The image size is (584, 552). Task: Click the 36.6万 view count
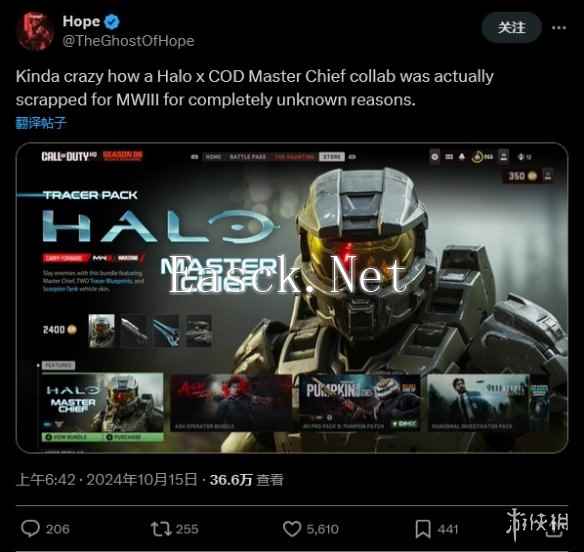231,480
